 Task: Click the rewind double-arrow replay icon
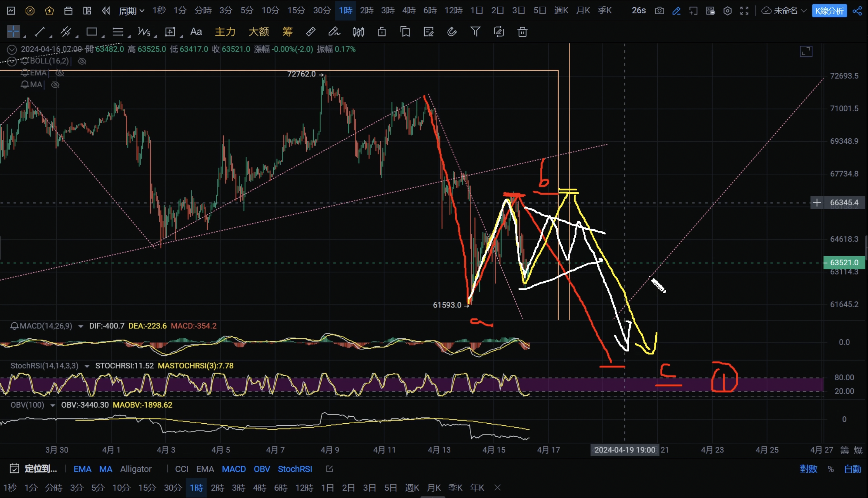pos(106,10)
